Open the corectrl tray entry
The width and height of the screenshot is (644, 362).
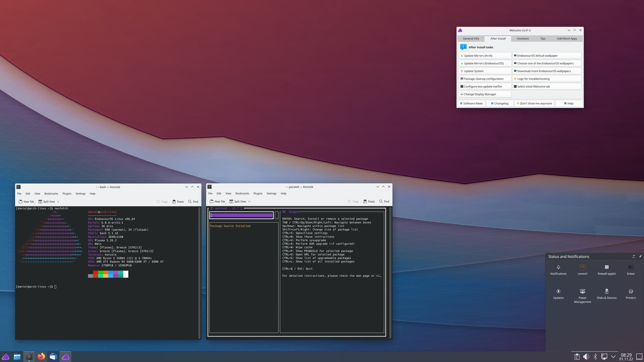tap(582, 269)
